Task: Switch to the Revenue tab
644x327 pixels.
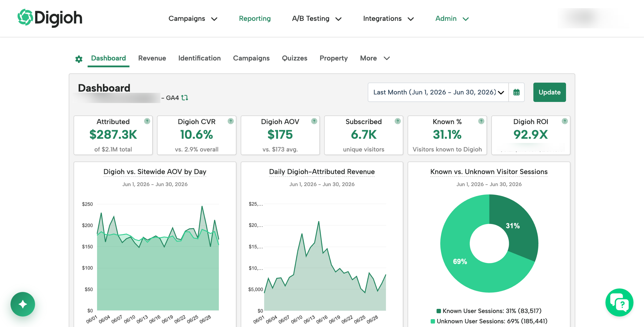Action: (152, 58)
